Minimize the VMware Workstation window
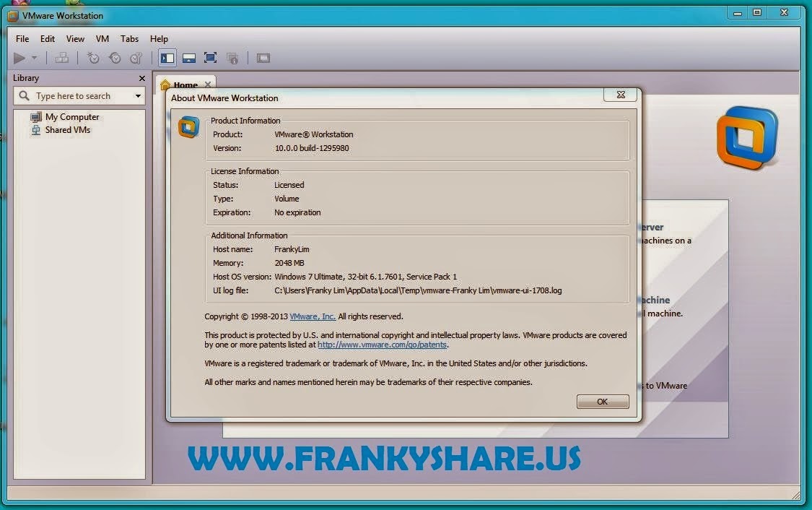 click(x=738, y=13)
